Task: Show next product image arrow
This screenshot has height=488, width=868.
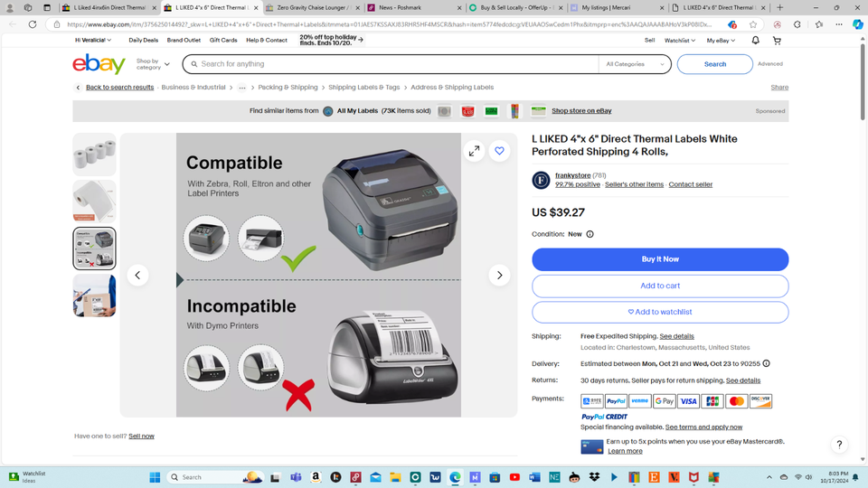Action: 499,275
